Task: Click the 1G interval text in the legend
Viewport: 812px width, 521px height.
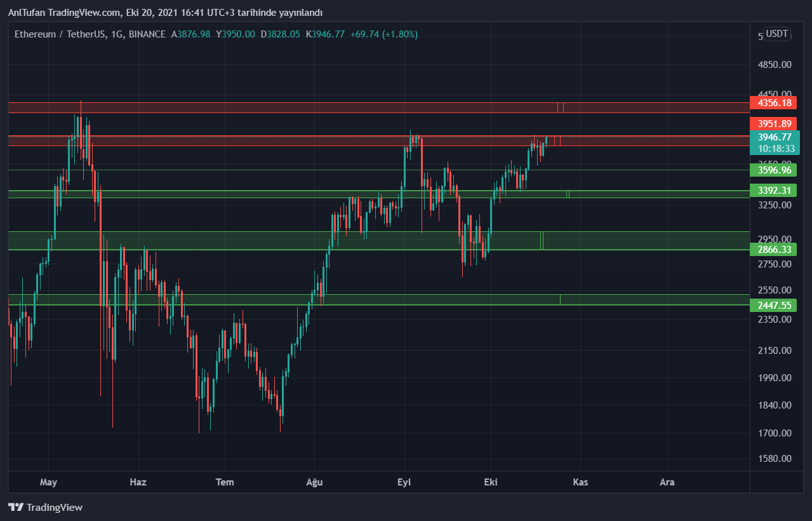Action: pos(116,34)
